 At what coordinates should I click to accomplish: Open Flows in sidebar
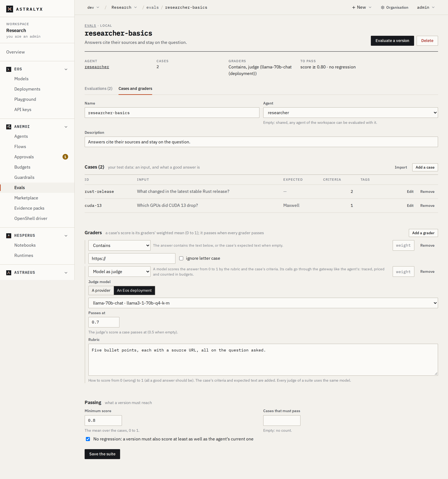[x=20, y=146]
